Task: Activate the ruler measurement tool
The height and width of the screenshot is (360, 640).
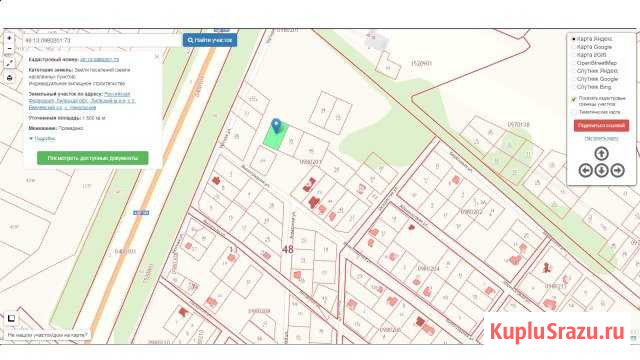Action: 9,63
